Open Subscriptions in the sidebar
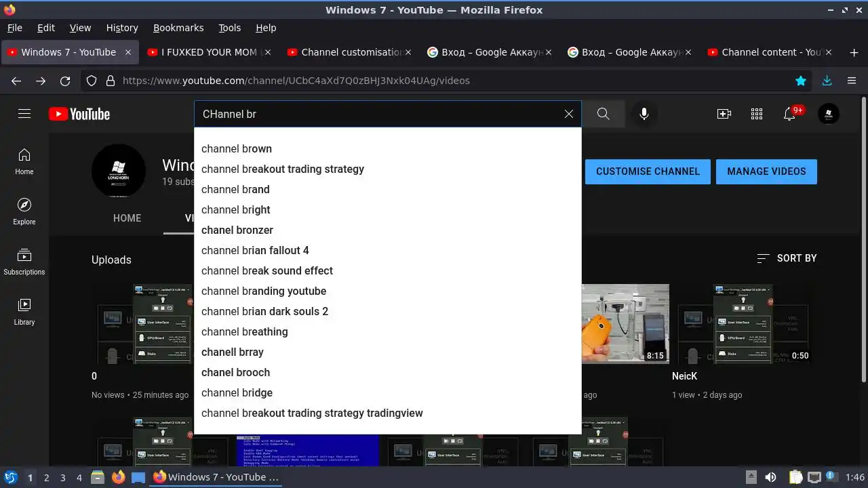 pyautogui.click(x=24, y=262)
